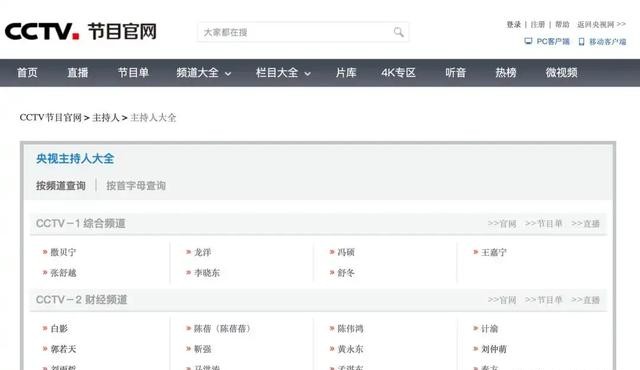640x370 pixels.
Task: Open the 首页 navigation item
Action: [27, 73]
